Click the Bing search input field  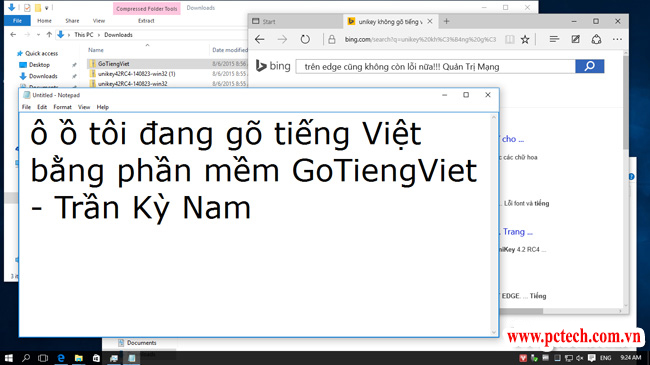435,66
